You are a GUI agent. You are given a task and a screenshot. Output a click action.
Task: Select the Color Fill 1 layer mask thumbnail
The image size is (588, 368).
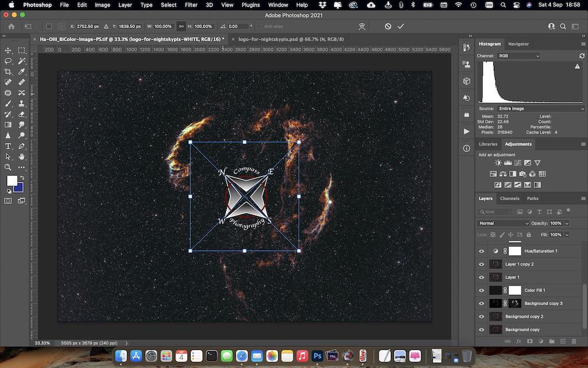pos(515,290)
